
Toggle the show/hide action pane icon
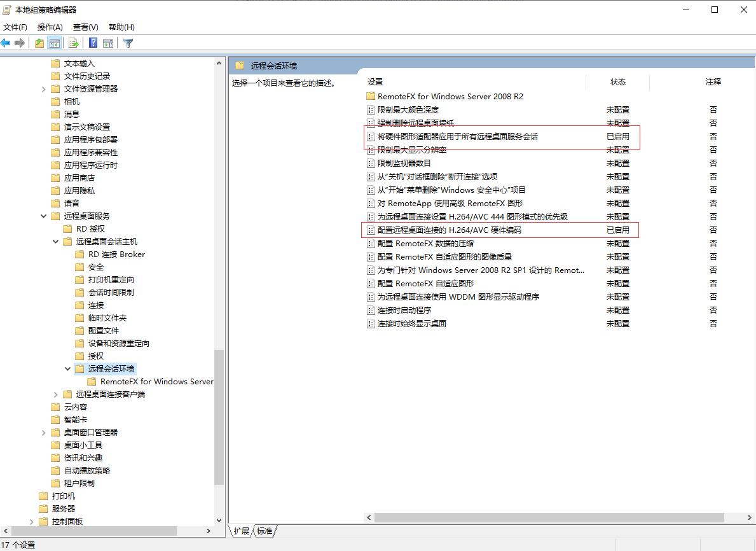108,43
